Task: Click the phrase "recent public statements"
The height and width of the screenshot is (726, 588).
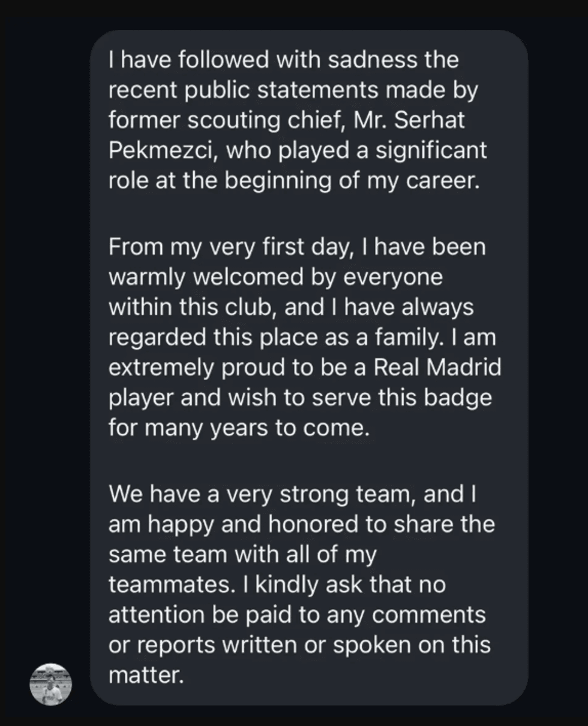Action: [x=243, y=90]
